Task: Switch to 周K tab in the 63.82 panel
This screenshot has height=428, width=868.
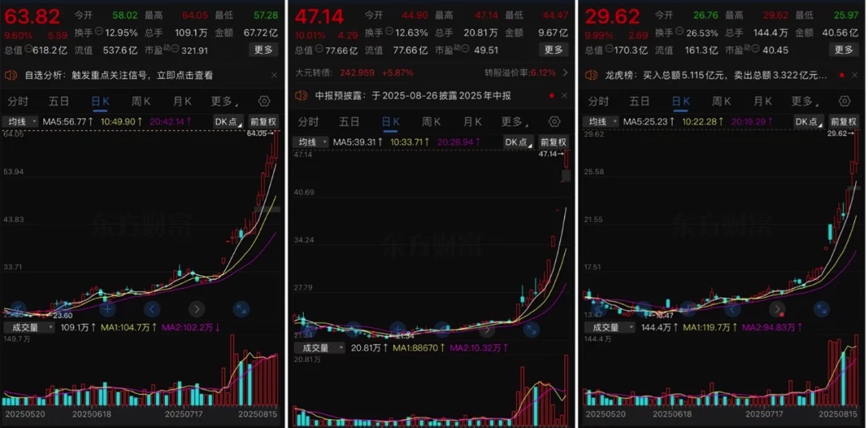Action: 141,101
